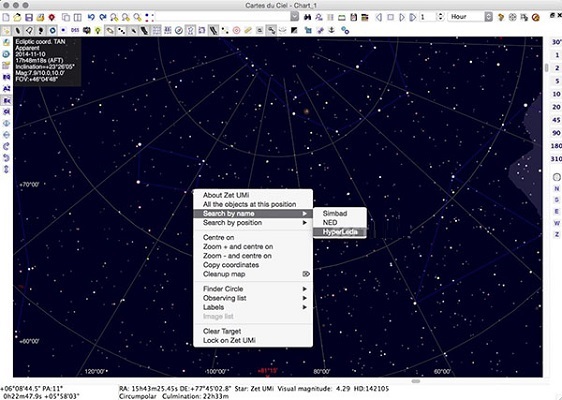
Task: Expand the Labels submenu
Action: (253, 307)
